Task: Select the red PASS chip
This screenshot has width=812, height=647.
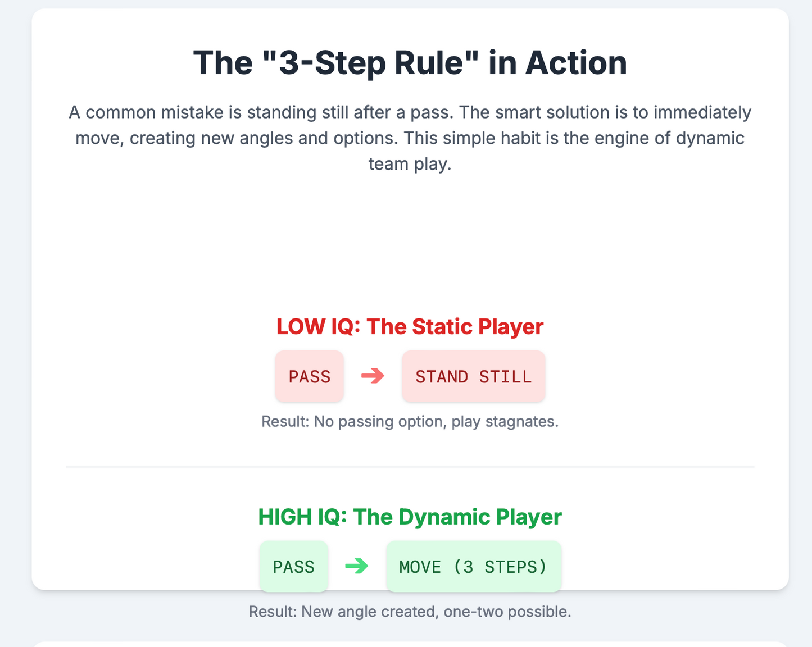Action: pos(310,376)
